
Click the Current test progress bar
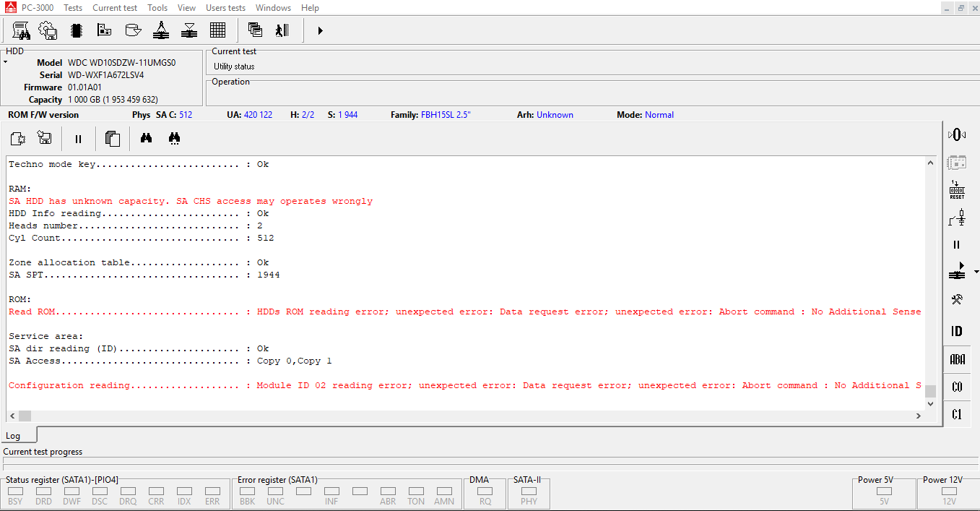(x=490, y=461)
